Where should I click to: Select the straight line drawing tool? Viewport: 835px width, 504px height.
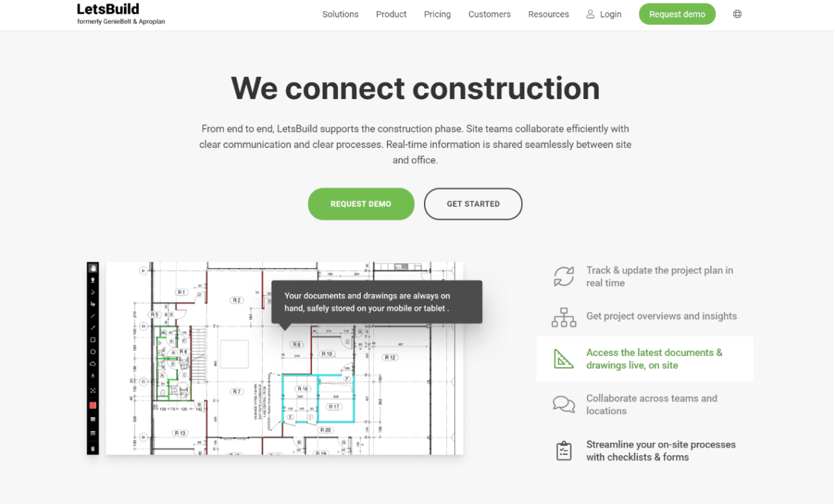[93, 316]
